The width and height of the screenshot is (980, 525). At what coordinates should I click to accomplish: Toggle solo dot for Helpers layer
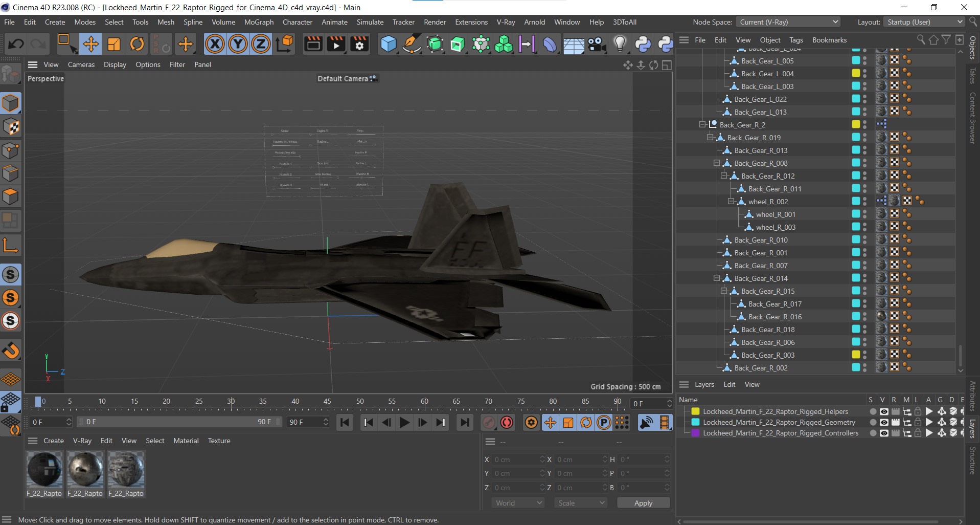872,411
